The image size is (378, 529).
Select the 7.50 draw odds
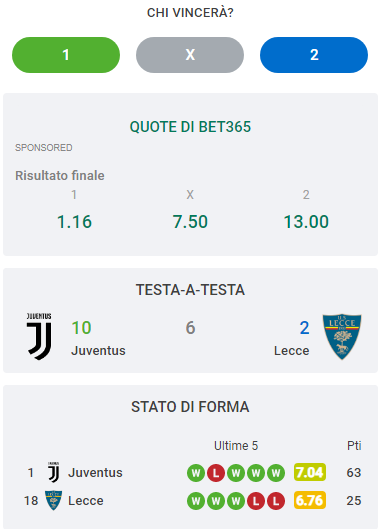190,222
